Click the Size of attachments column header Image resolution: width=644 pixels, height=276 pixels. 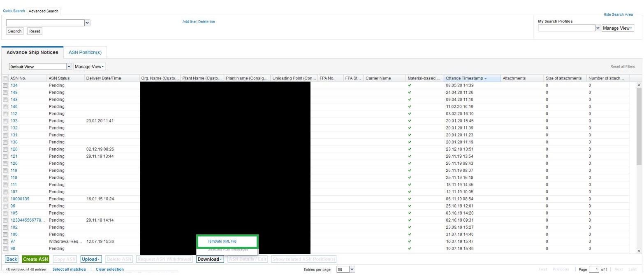click(565, 78)
